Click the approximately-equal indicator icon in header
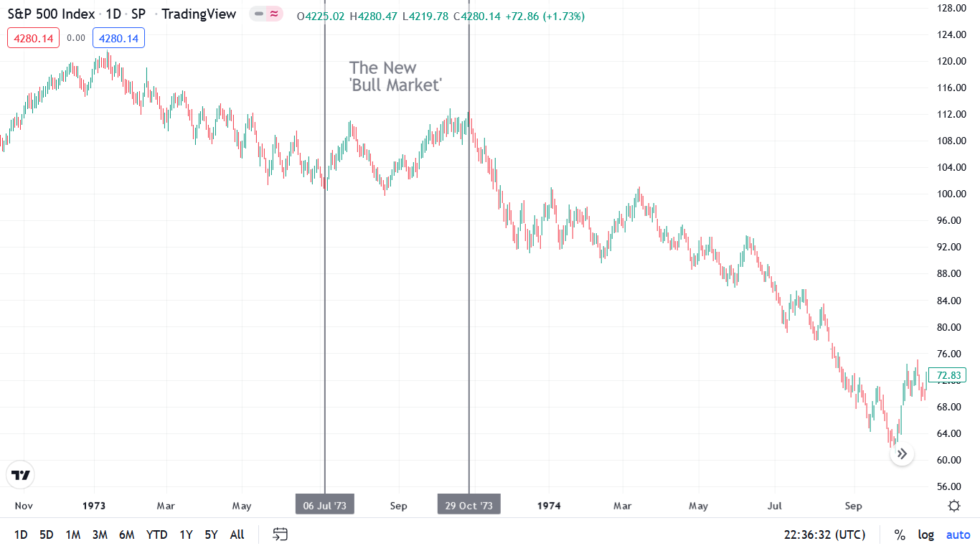The width and height of the screenshot is (980, 551). click(274, 14)
